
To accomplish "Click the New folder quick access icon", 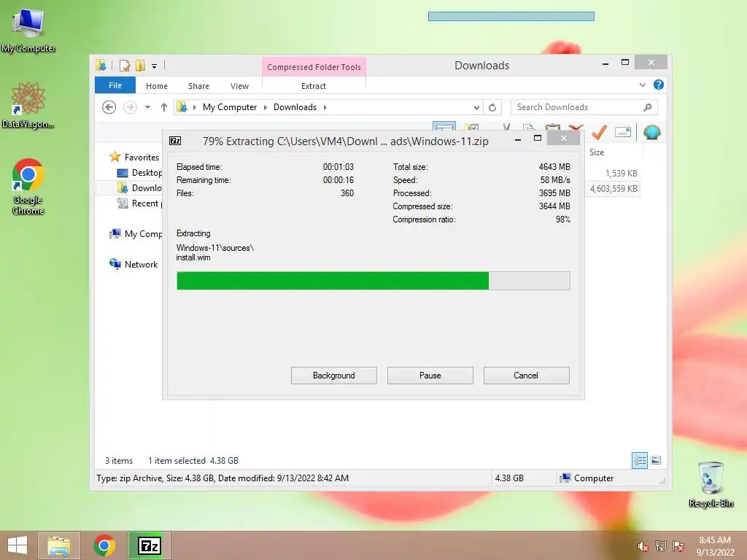I will point(140,65).
